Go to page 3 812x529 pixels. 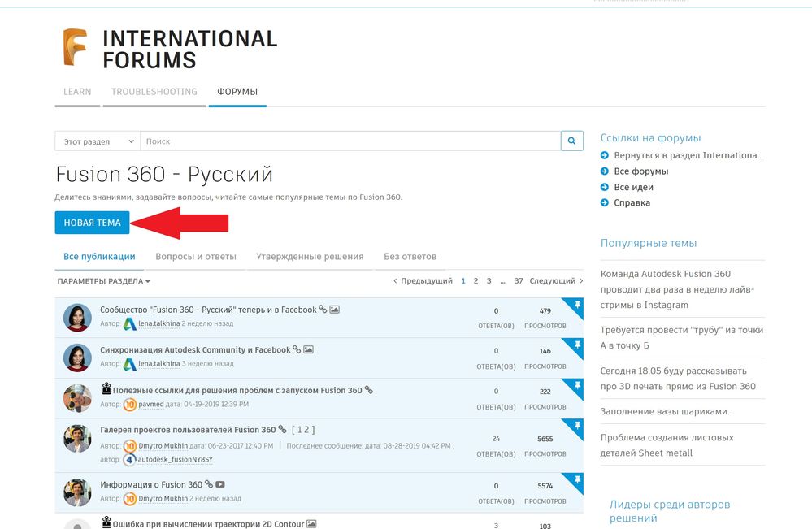click(489, 280)
